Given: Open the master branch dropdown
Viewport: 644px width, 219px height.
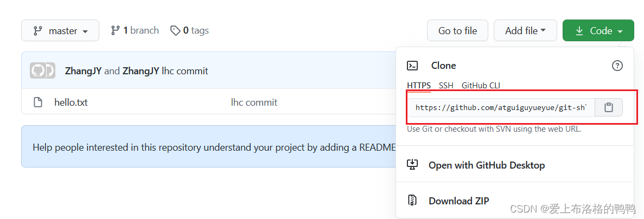Looking at the screenshot, I should point(60,30).
